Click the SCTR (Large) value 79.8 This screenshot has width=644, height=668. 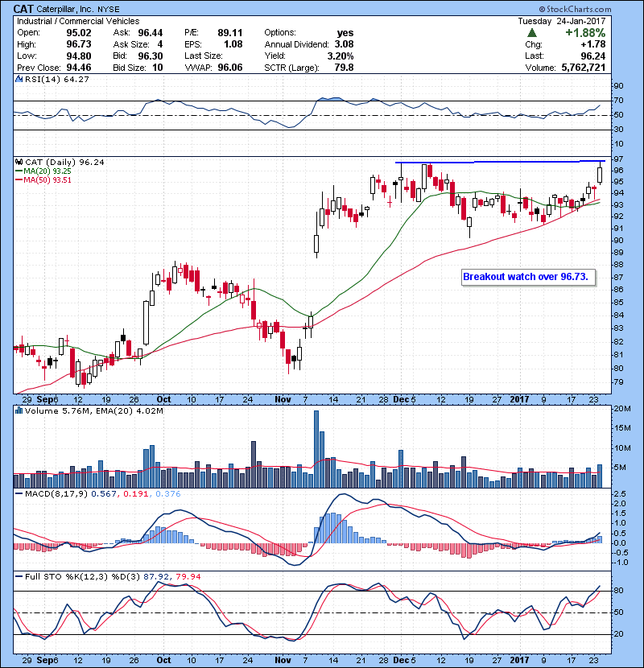344,68
